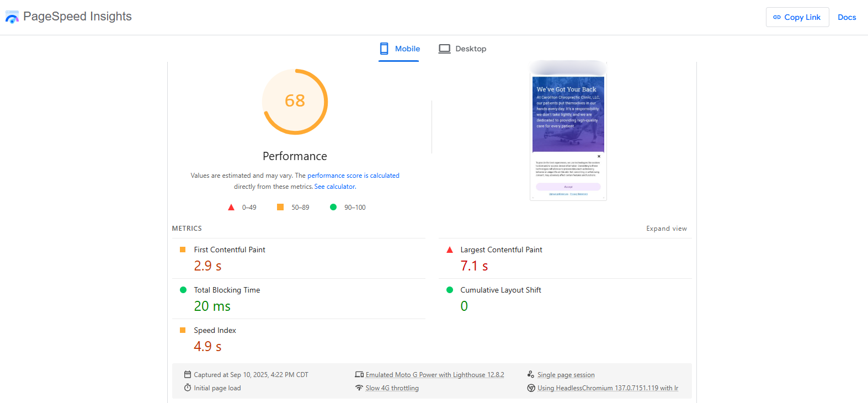This screenshot has height=403, width=868.
Task: Click the PageSpeed Insights logo icon
Action: coord(12,17)
